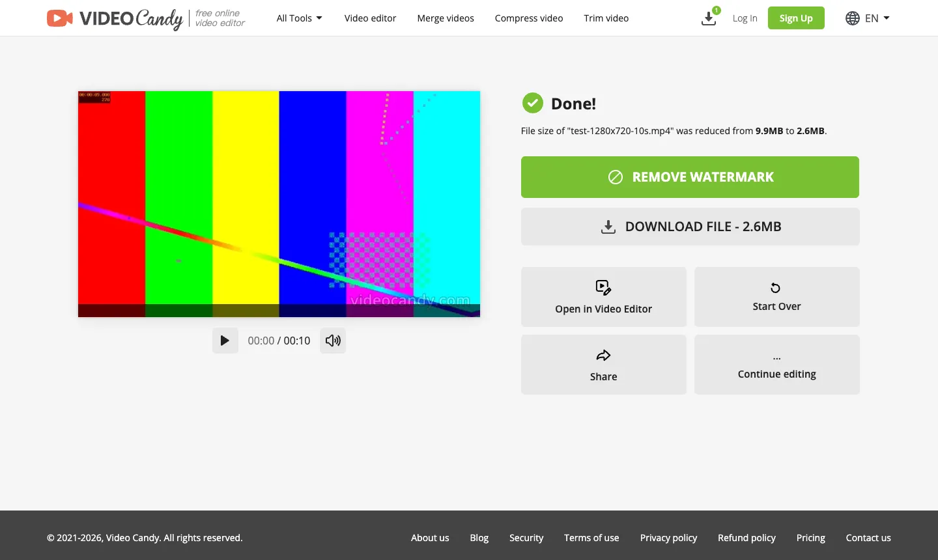Open result in Video Editor

click(604, 297)
